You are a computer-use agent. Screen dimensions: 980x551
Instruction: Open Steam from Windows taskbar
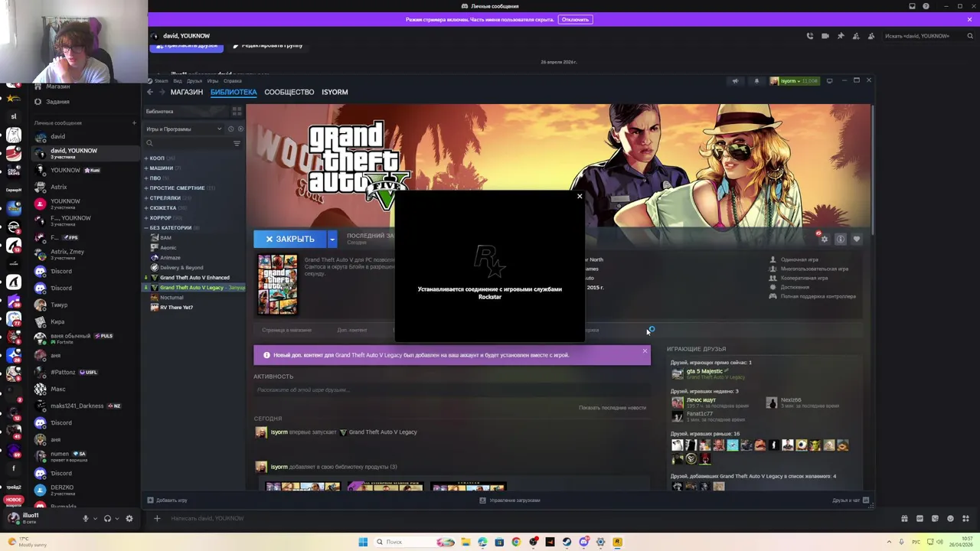click(567, 542)
